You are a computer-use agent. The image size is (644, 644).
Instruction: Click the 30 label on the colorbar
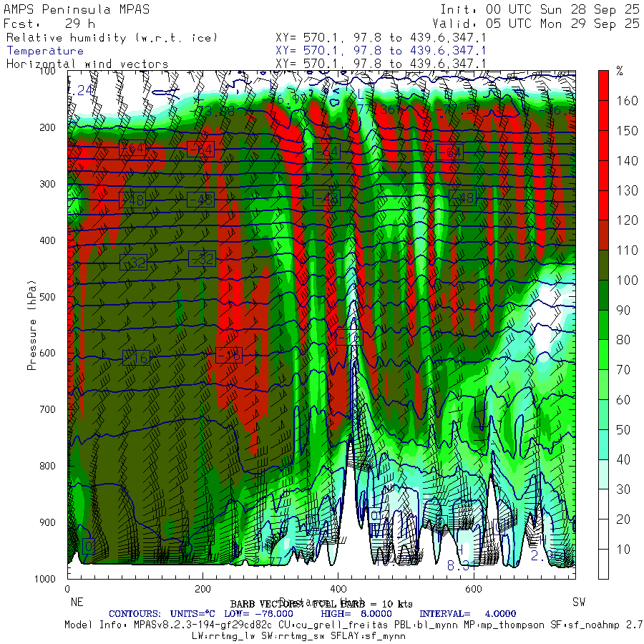(x=623, y=489)
